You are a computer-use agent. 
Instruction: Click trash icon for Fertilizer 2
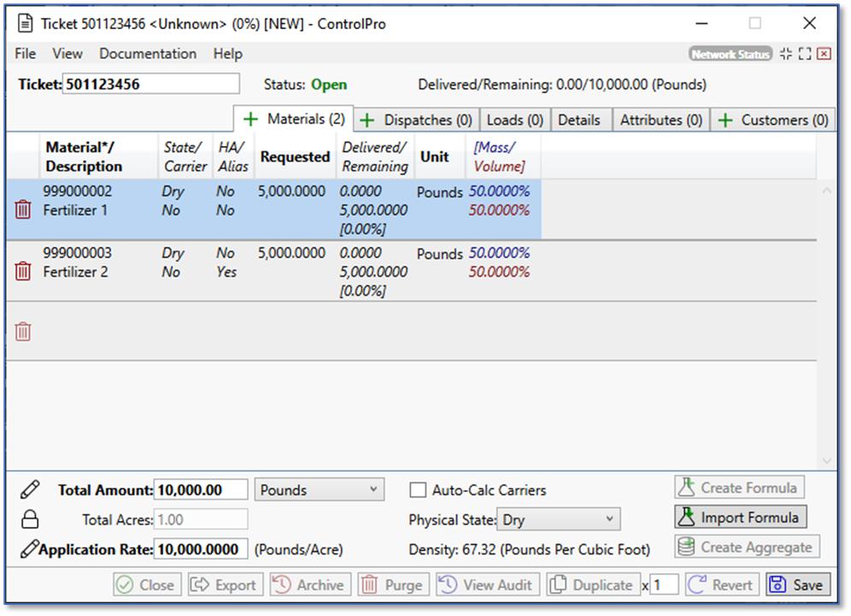(23, 271)
